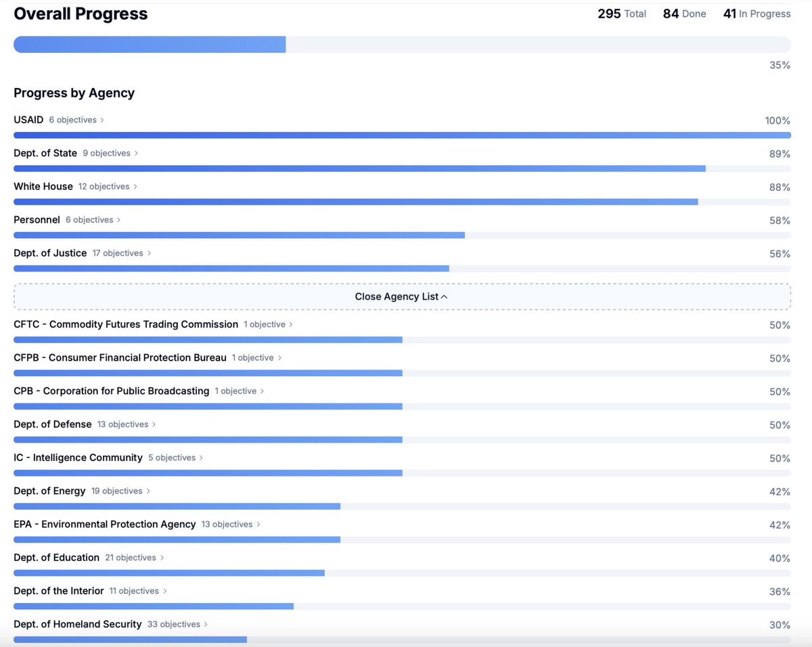
Task: Click Homeland Security's 30% value
Action: pyautogui.click(x=780, y=625)
